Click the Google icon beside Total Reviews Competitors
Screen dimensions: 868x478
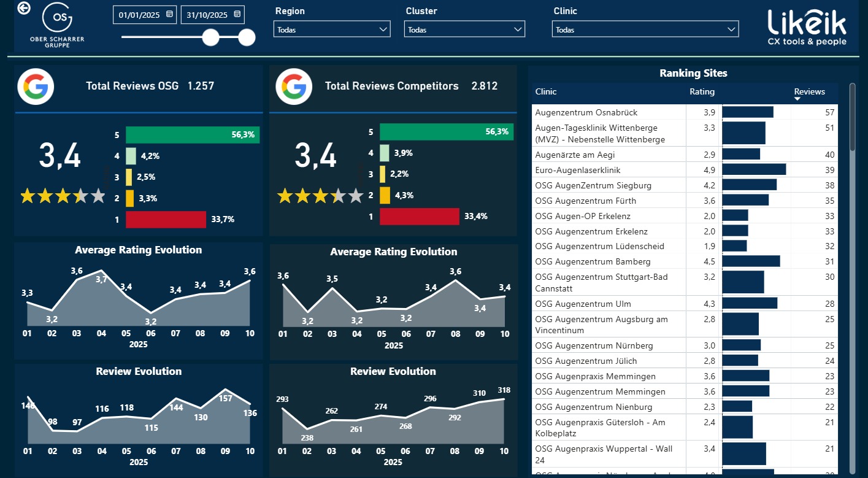tap(294, 87)
